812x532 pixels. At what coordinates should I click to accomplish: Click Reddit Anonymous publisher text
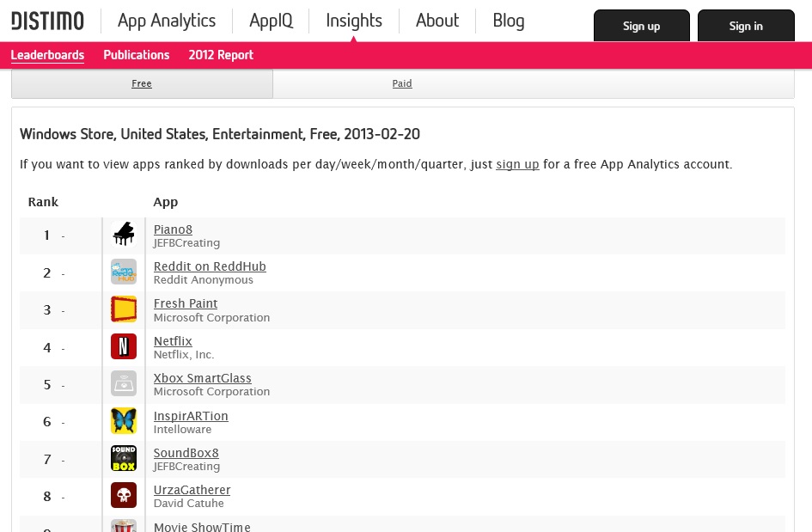[204, 279]
